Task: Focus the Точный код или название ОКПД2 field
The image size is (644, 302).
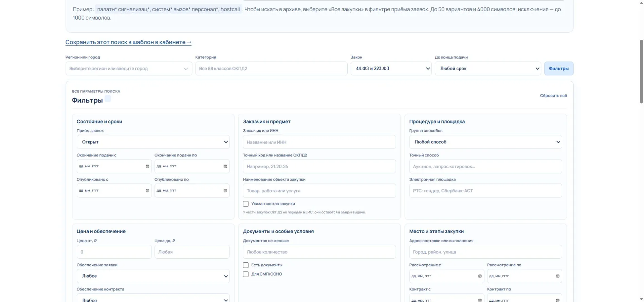Action: click(319, 167)
